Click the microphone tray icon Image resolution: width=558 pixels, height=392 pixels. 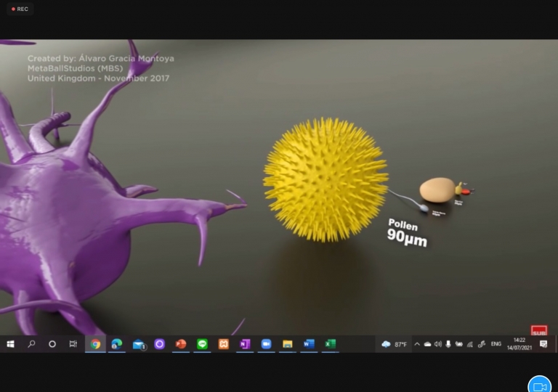pos(448,344)
